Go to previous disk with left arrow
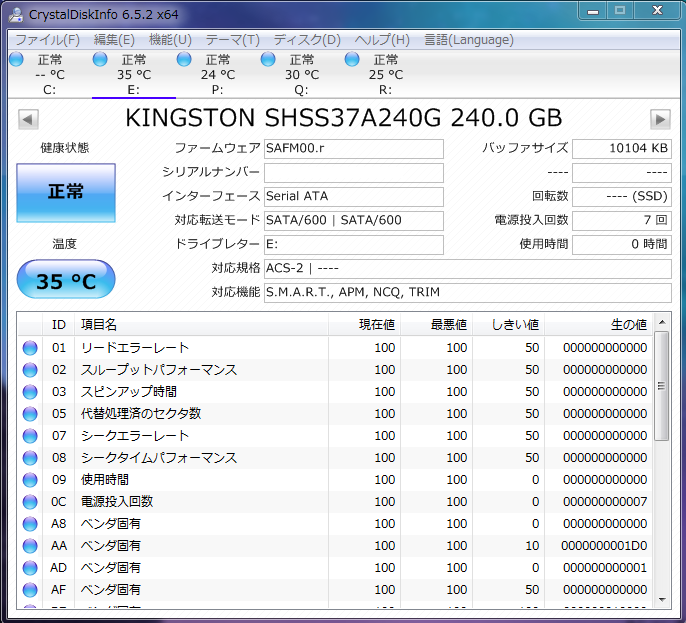The image size is (686, 623). pyautogui.click(x=28, y=119)
